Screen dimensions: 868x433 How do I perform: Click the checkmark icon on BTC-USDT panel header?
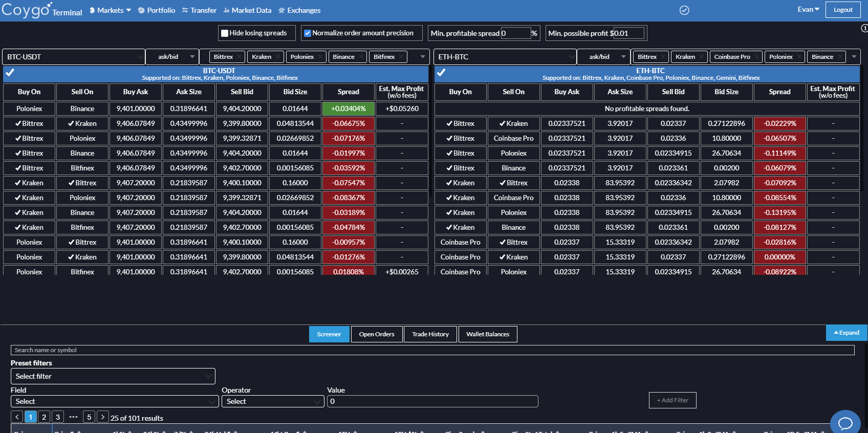10,73
